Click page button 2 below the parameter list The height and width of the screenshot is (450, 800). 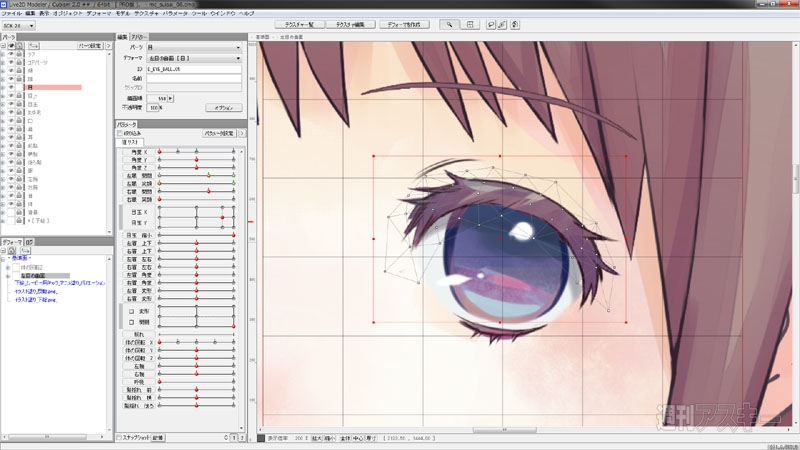coord(242,438)
